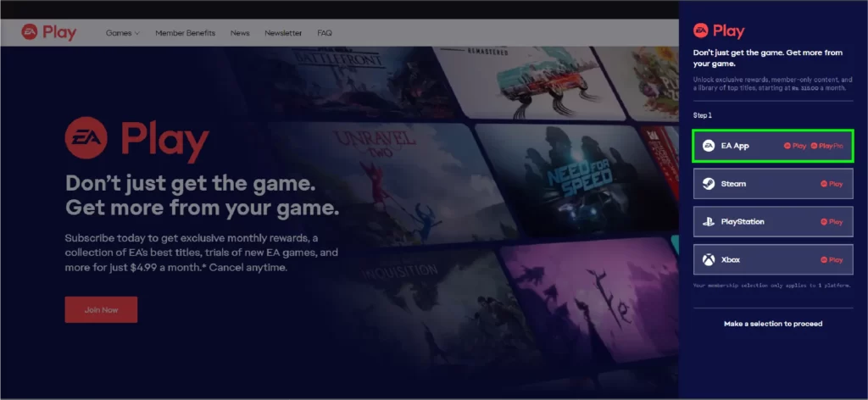The width and height of the screenshot is (868, 400).
Task: Click the Play badge on Steam row
Action: point(832,184)
